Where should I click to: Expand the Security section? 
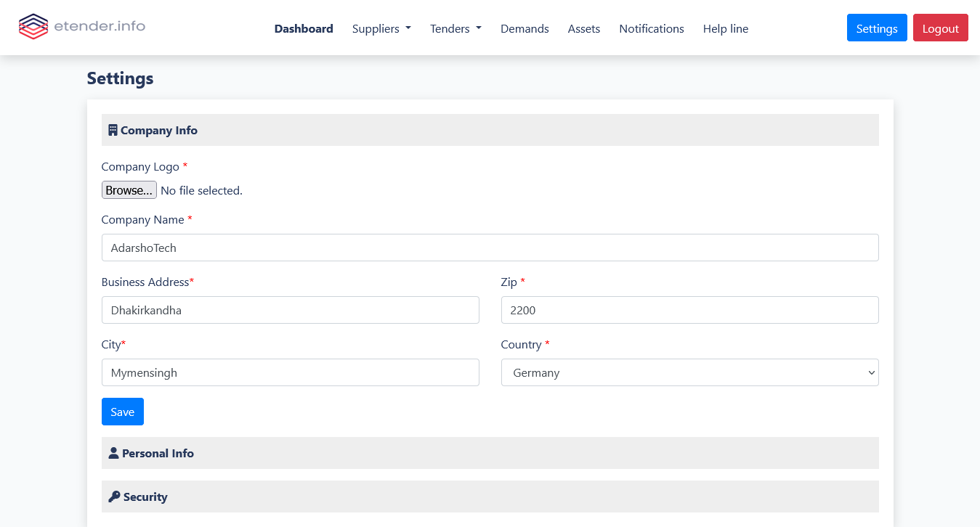pos(490,497)
